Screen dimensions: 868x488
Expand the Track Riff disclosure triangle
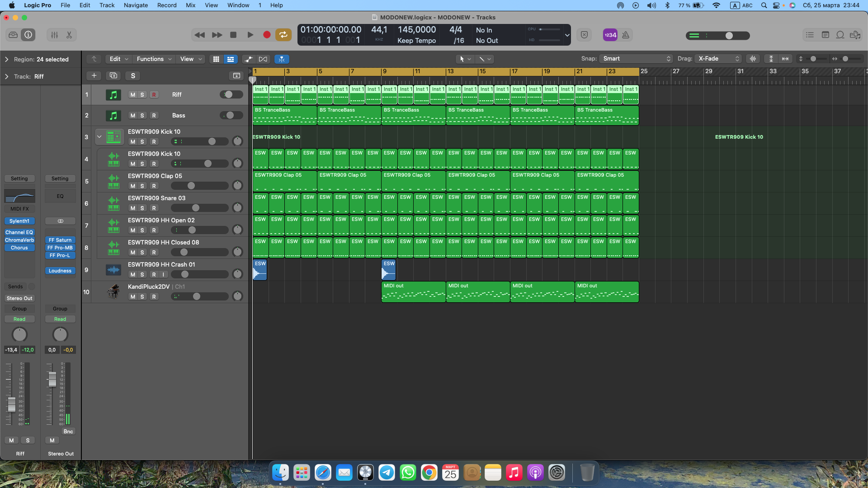pos(7,76)
